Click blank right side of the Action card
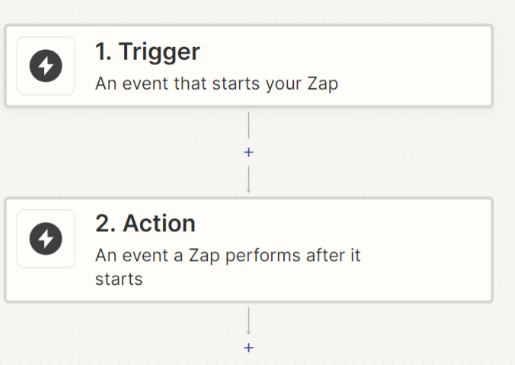515x365 pixels. pos(427,250)
